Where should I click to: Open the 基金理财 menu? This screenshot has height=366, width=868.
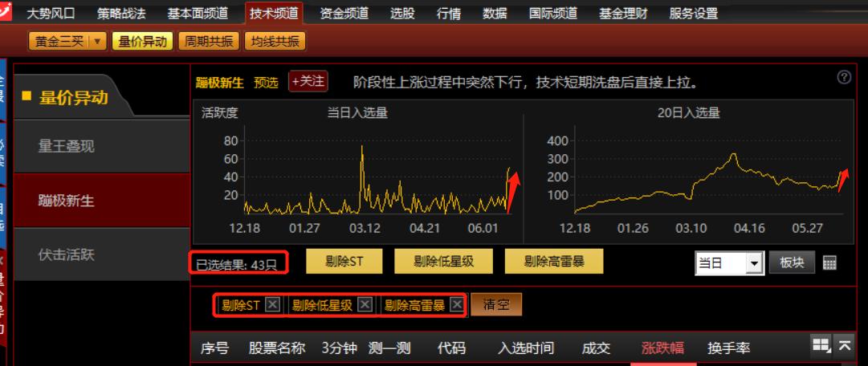(623, 14)
